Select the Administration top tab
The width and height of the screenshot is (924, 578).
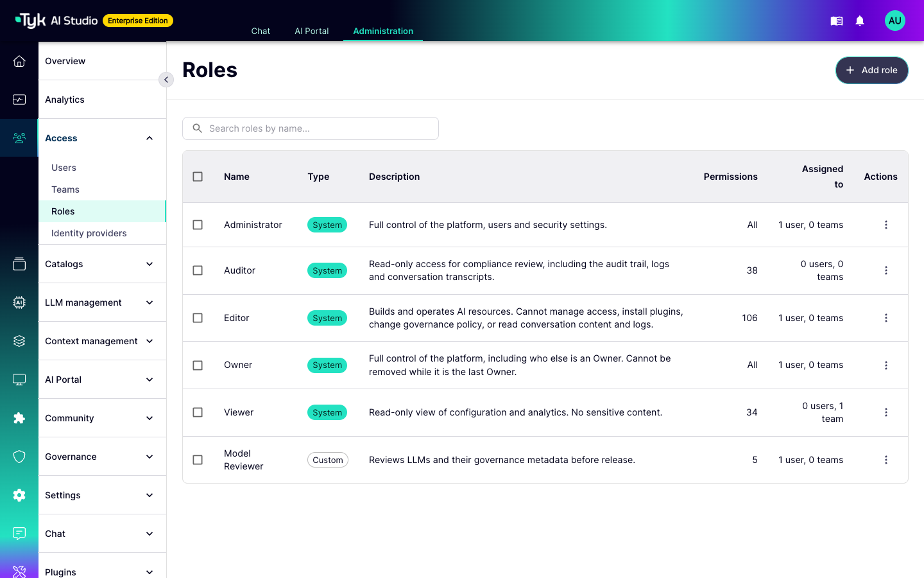[383, 31]
